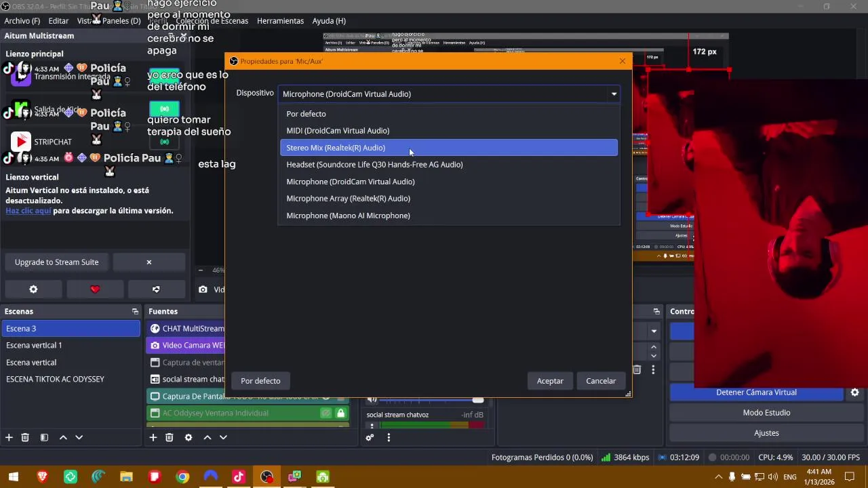
Task: Increase transition duration with up stepper
Action: [x=654, y=347]
